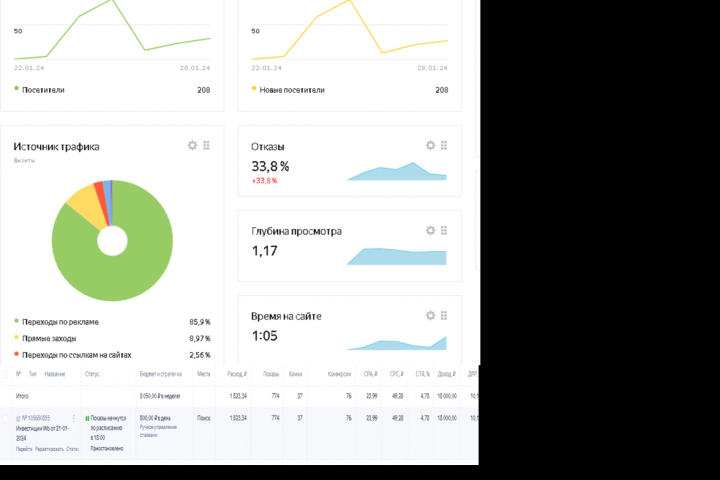The image size is (720, 480).
Task: Click the Редактировать link under the campaign
Action: pyautogui.click(x=49, y=449)
